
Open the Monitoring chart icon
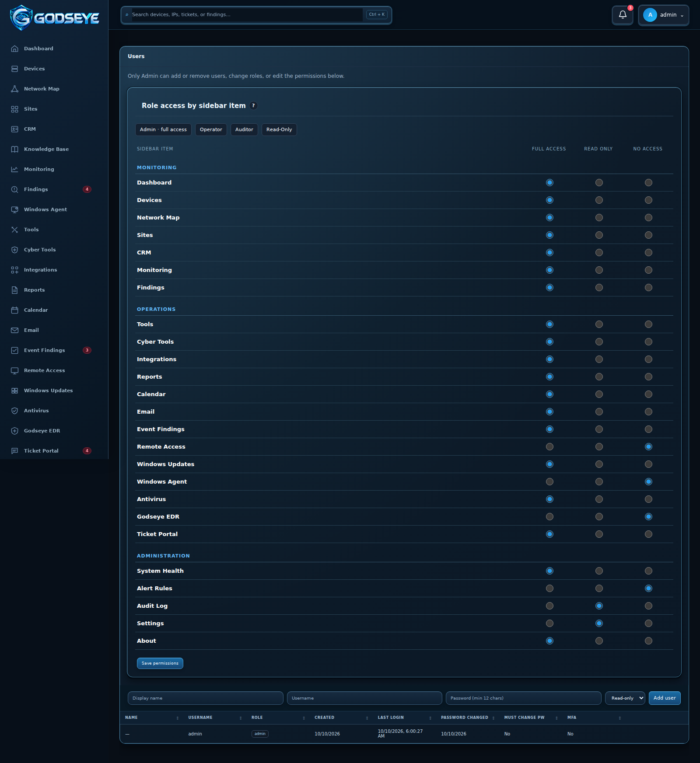[x=14, y=169]
